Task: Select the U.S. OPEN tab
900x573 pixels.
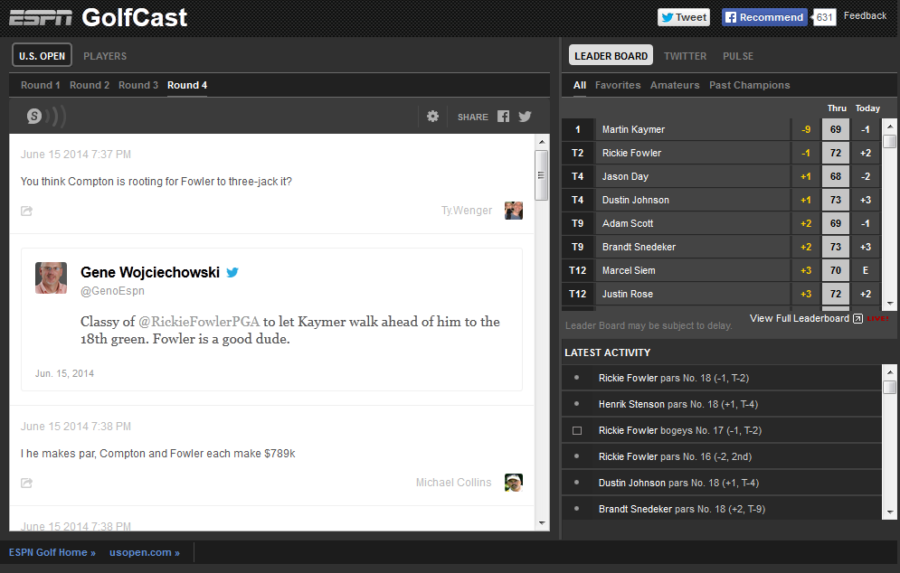Action: [x=42, y=56]
